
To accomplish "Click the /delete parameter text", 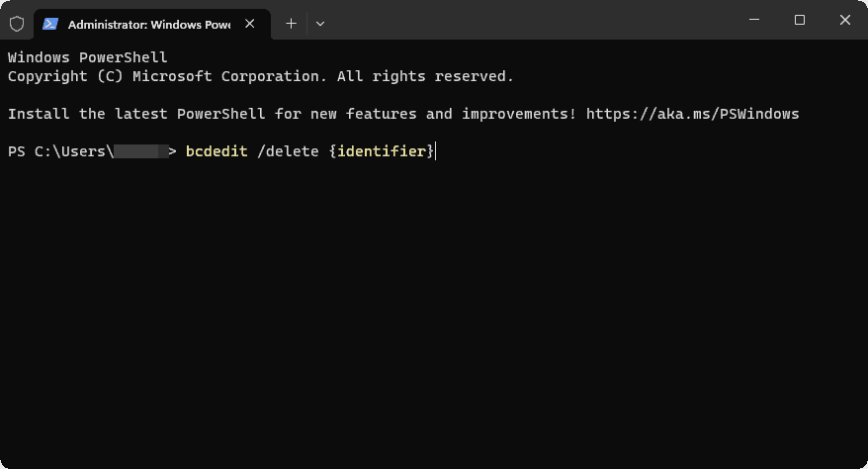I will pyautogui.click(x=288, y=151).
